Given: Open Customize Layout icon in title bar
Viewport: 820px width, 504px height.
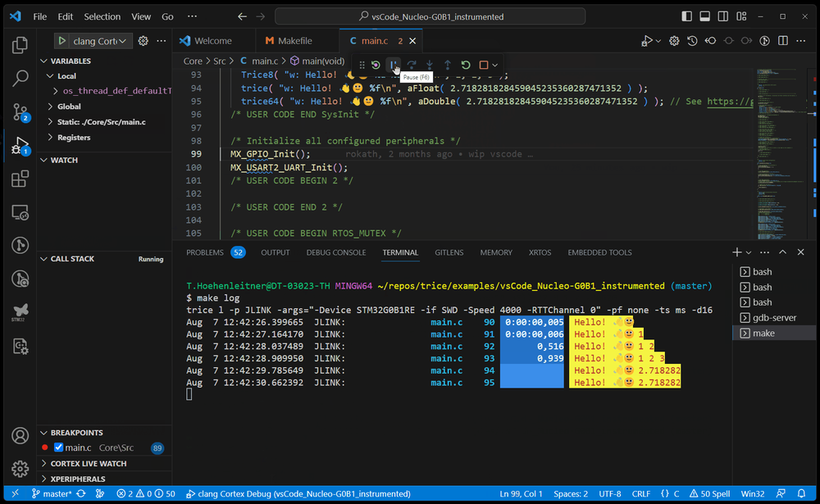Looking at the screenshot, I should pos(741,16).
